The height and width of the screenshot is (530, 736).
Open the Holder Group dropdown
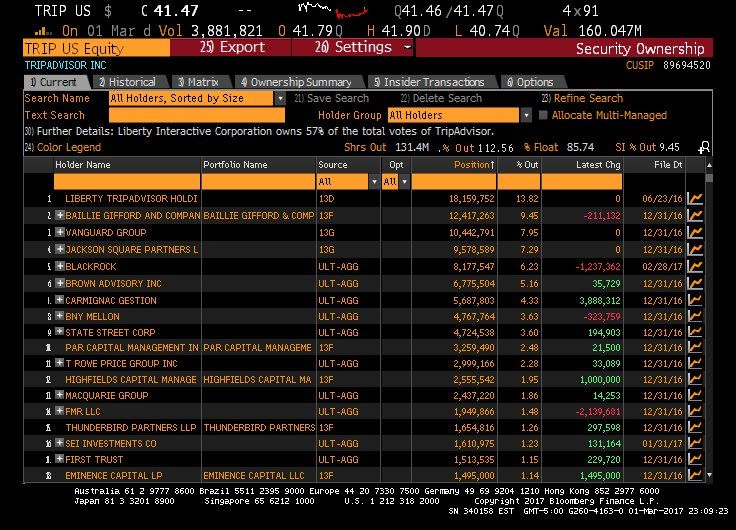click(525, 116)
